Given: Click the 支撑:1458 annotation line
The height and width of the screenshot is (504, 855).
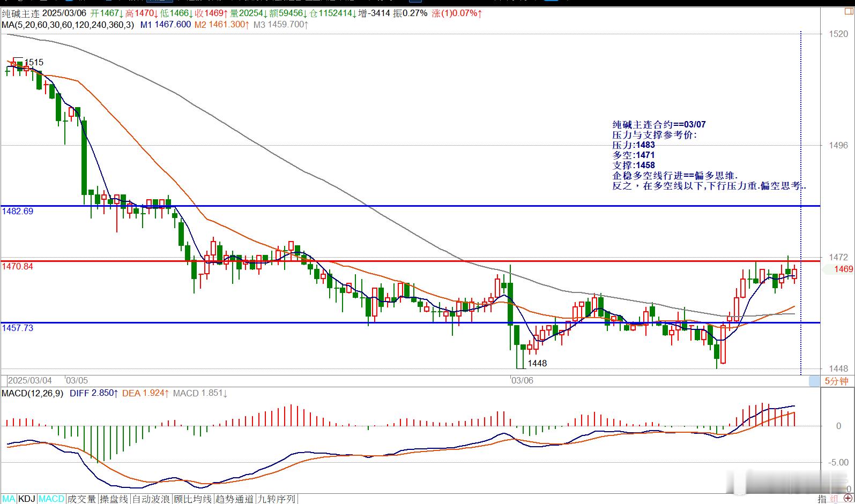Looking at the screenshot, I should (x=634, y=165).
